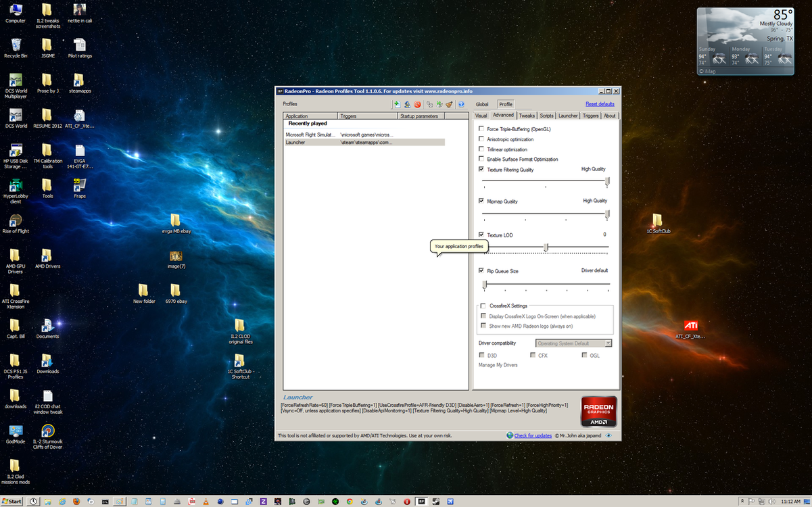Open the Recycle Bin desktop icon
Viewport: 812px width, 507px height.
(x=16, y=47)
